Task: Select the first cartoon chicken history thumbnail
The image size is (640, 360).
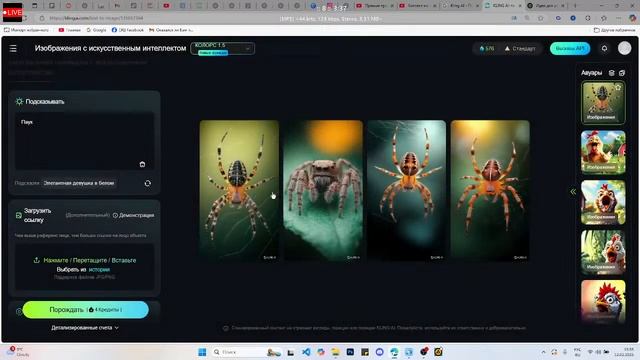Action: coord(603,152)
